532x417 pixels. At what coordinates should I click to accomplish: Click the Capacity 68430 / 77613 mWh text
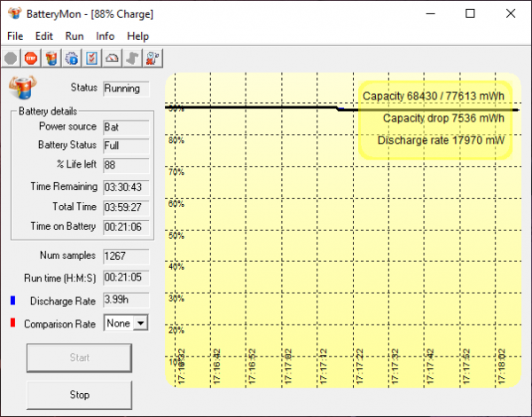pyautogui.click(x=434, y=96)
